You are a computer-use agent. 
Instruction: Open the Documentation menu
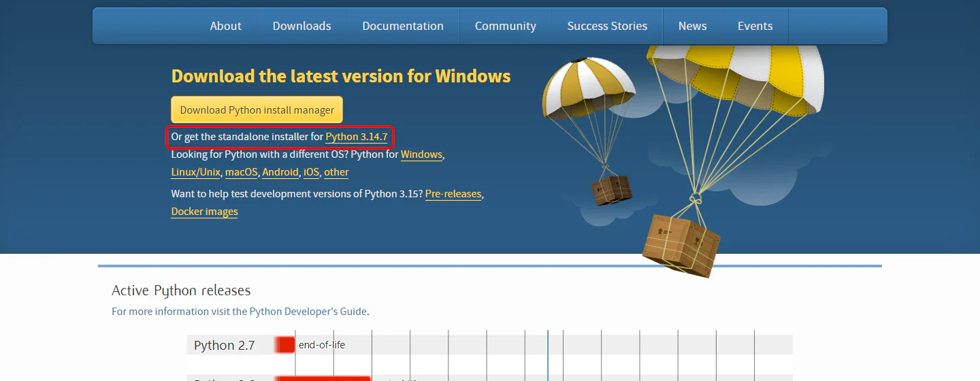(403, 26)
